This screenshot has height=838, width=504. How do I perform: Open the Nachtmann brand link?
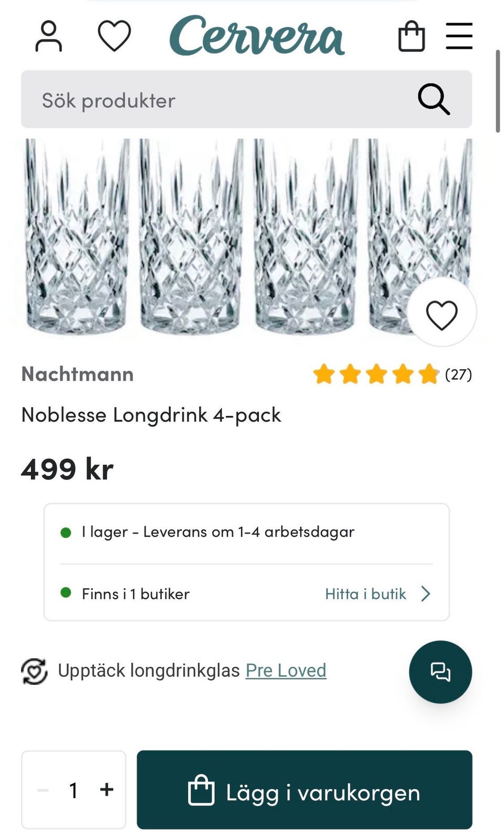coord(78,374)
